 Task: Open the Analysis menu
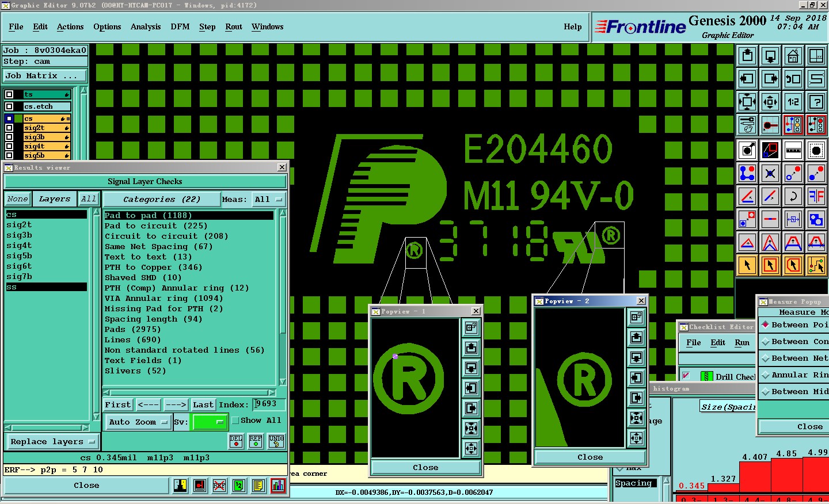(146, 27)
